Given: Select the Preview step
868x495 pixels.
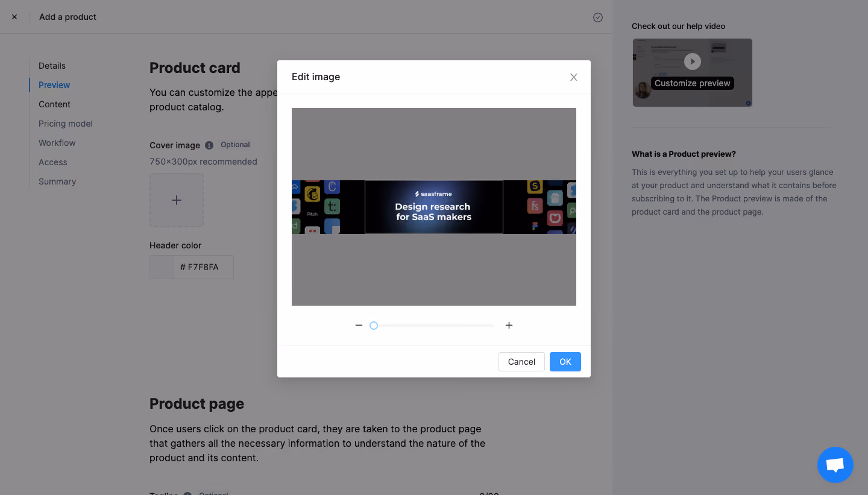Looking at the screenshot, I should coord(54,85).
